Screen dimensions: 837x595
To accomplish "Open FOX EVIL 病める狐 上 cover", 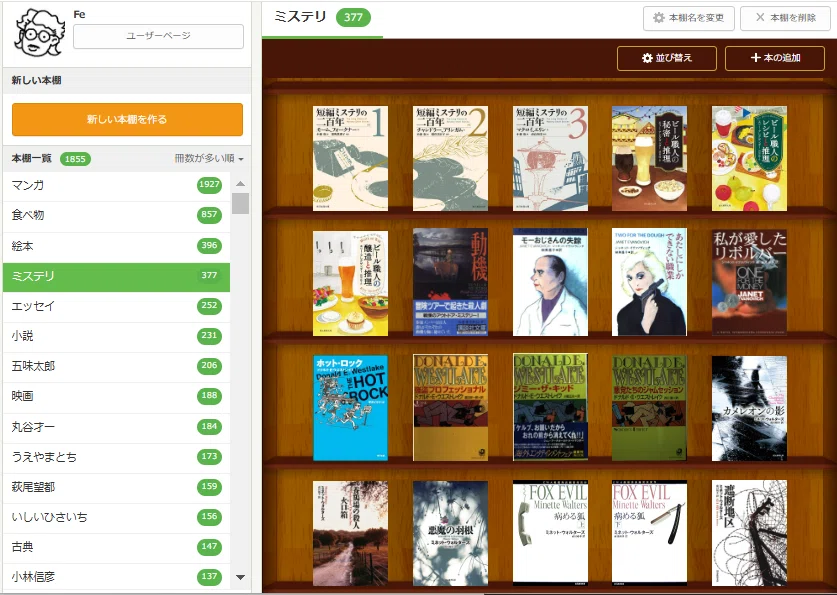I will pos(550,533).
